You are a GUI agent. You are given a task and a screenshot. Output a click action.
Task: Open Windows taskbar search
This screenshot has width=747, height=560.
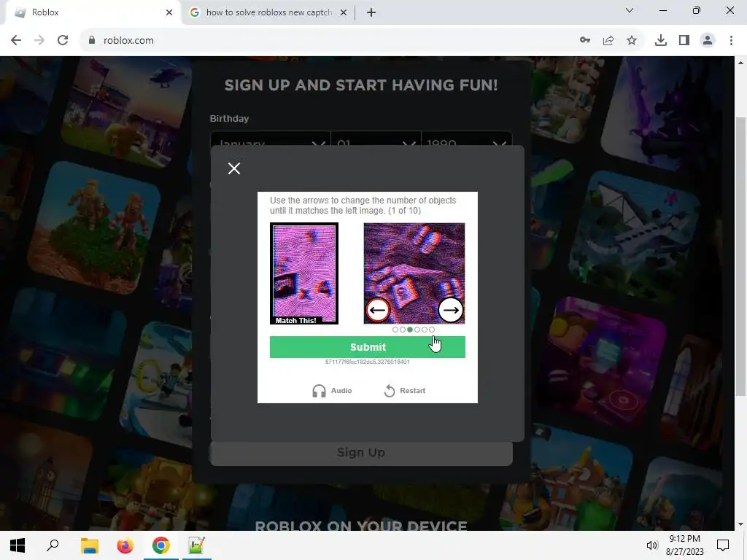pos(53,545)
